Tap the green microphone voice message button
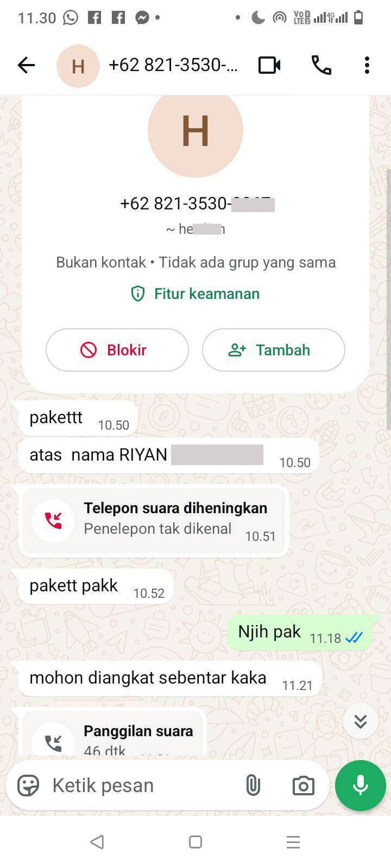This screenshot has width=391, height=868. (361, 785)
